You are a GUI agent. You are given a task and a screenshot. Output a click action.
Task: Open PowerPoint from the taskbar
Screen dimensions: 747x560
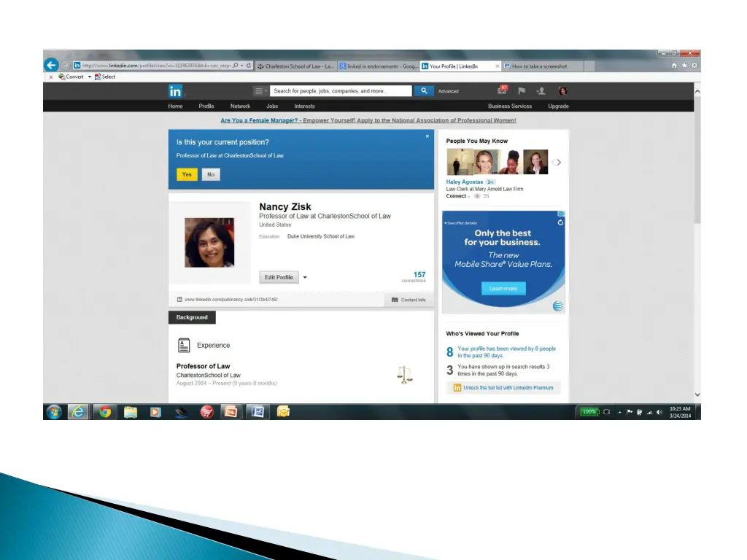point(231,412)
